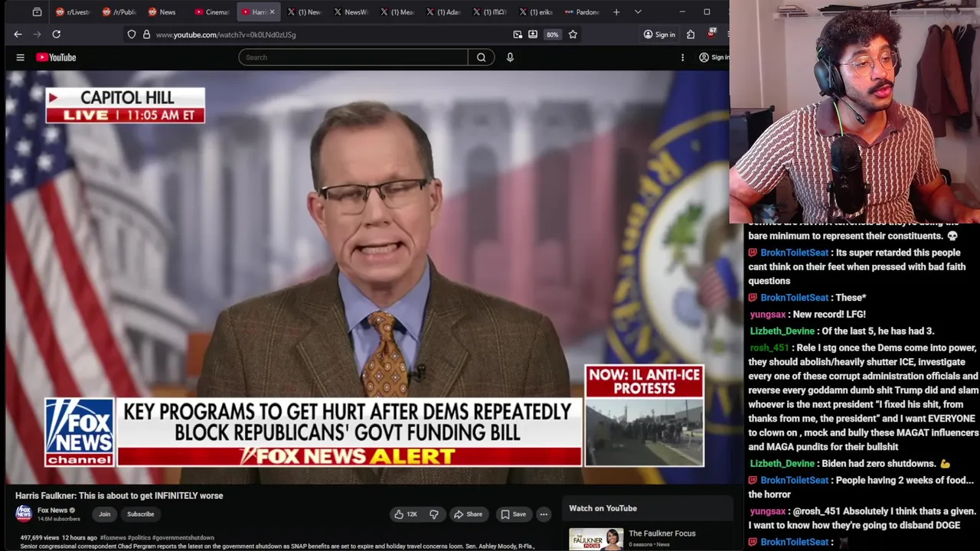Click the picture-in-picture icon in address bar
Image resolution: width=980 pixels, height=551 pixels.
[518, 34]
